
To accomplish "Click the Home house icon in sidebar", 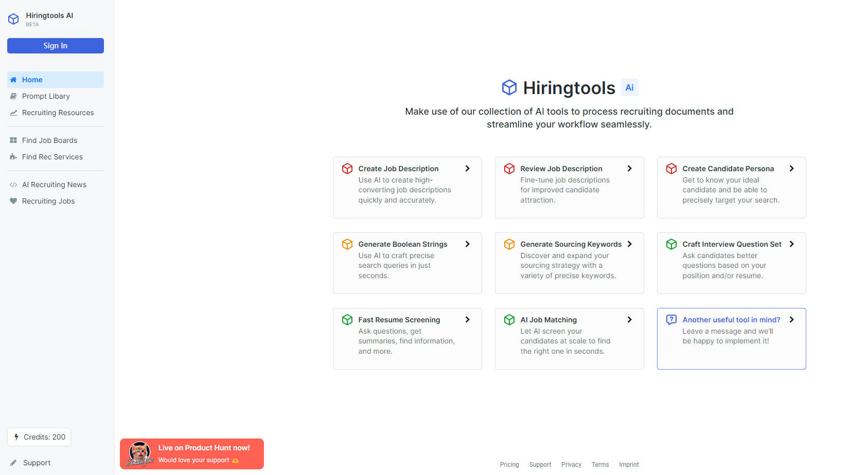I will (x=13, y=80).
